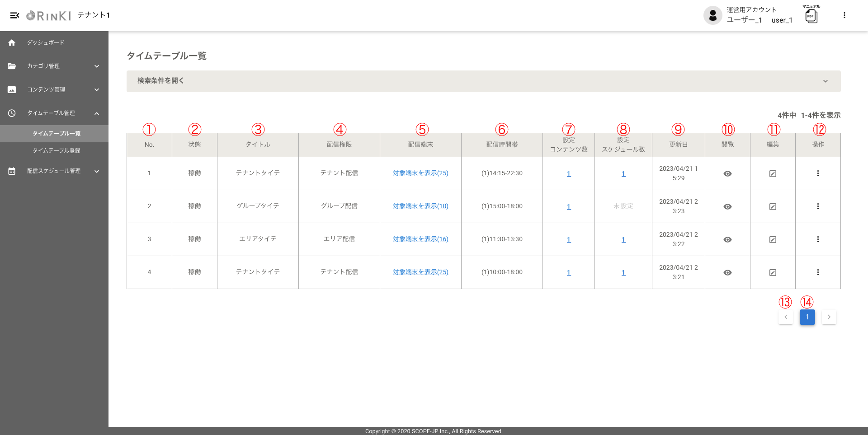
Task: Open edit icon for グループタイテ row
Action: pyautogui.click(x=773, y=206)
